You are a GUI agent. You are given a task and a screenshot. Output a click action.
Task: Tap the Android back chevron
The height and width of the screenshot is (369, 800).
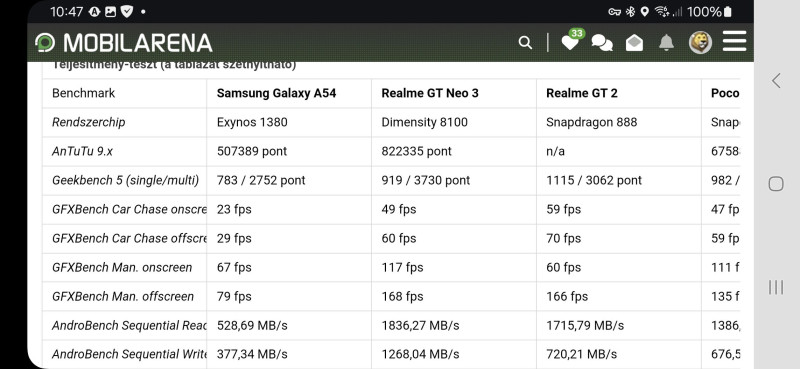[x=776, y=80]
